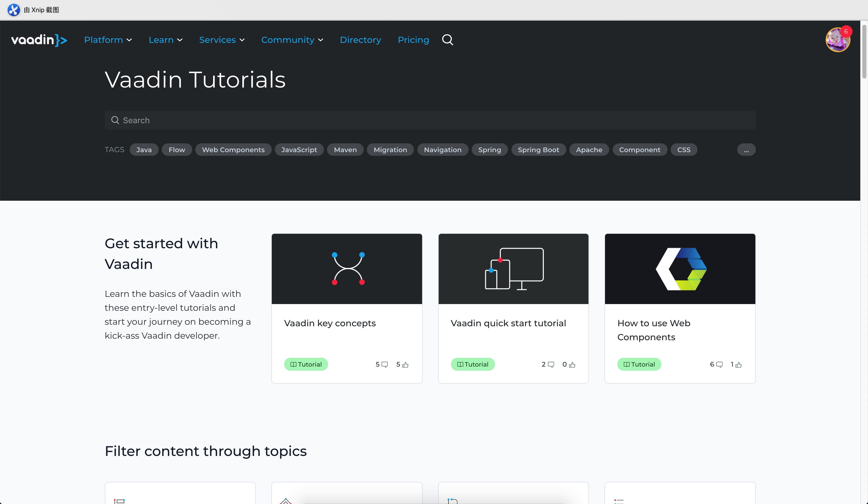The height and width of the screenshot is (504, 868).
Task: Filter by the Apache tag
Action: tap(589, 150)
